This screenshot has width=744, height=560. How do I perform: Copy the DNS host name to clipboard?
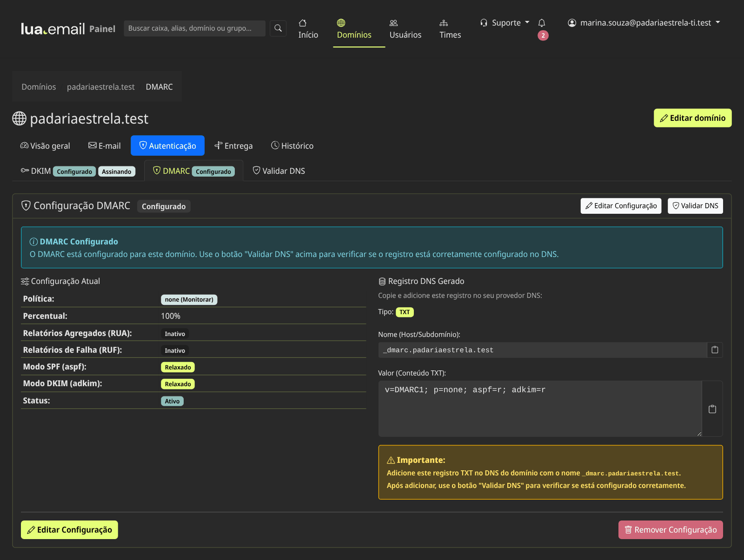715,350
